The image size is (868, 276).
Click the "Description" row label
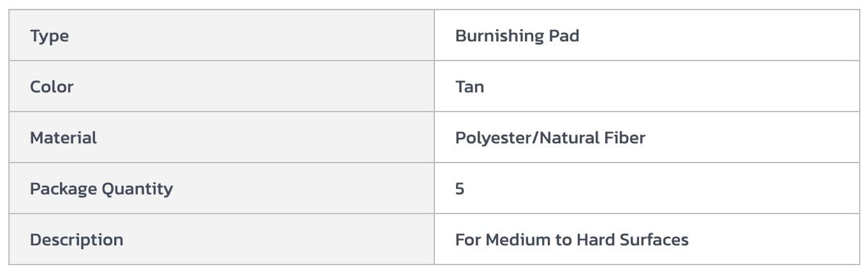(x=77, y=240)
